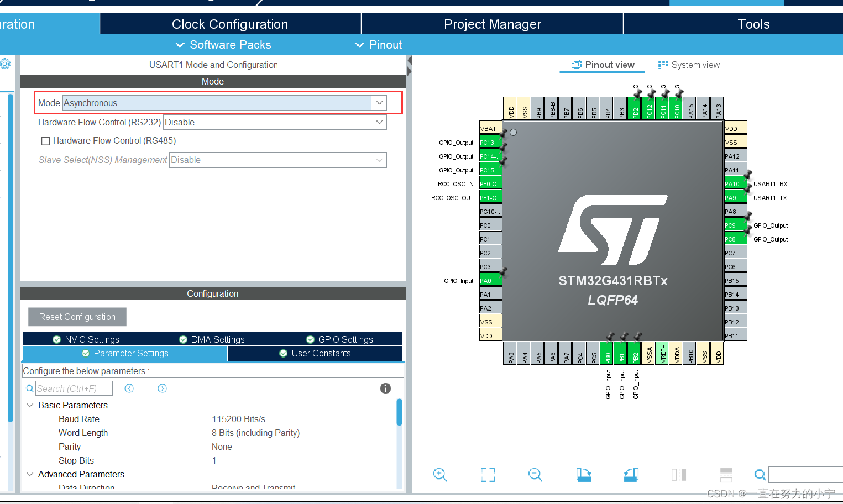This screenshot has width=843, height=504.
Task: Open the info icon in parameter panel
Action: tap(385, 389)
